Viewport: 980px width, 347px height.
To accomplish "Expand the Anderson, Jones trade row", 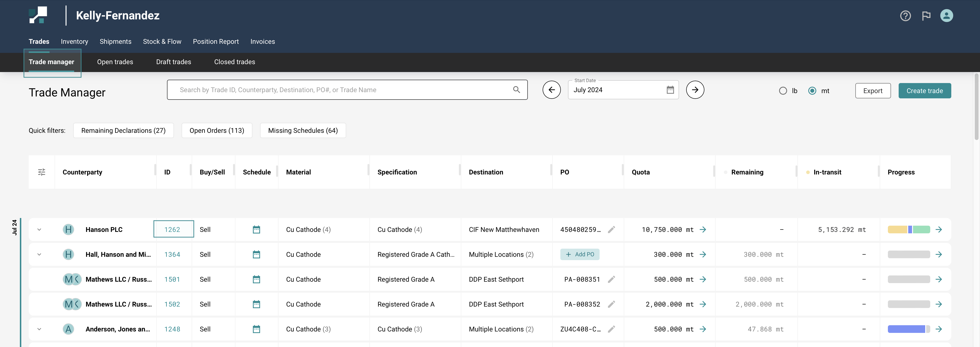I will pyautogui.click(x=39, y=329).
